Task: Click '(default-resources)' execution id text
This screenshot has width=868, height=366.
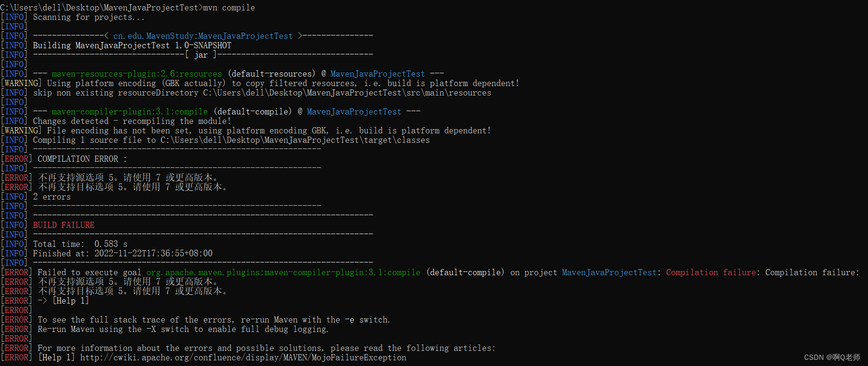Action: [272, 74]
